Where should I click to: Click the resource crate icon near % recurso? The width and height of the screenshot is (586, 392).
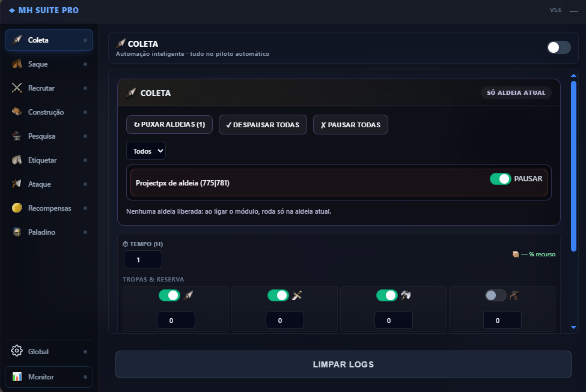point(516,255)
